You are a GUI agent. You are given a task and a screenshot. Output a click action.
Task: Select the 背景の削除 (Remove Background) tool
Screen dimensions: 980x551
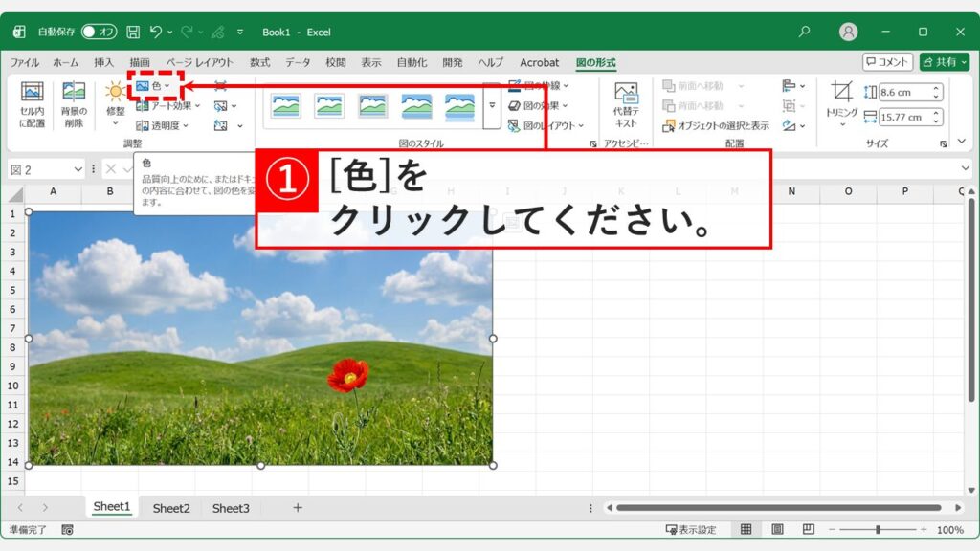[x=72, y=105]
